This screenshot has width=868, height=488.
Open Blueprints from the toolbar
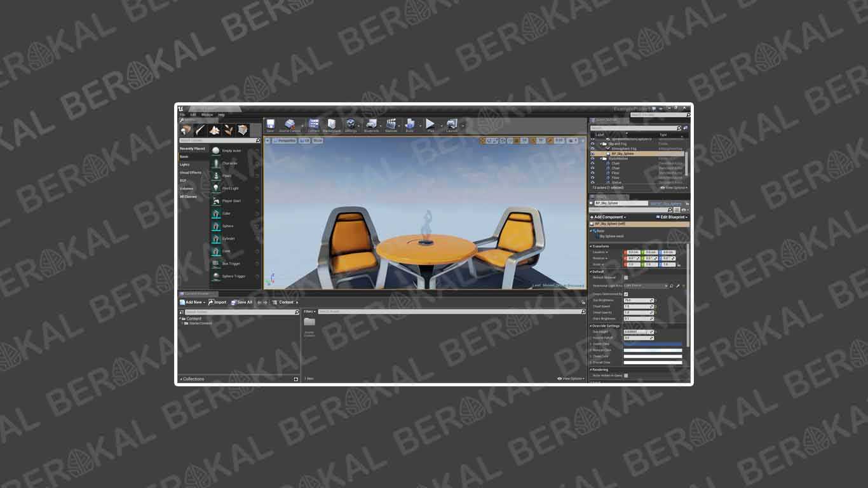coord(372,125)
